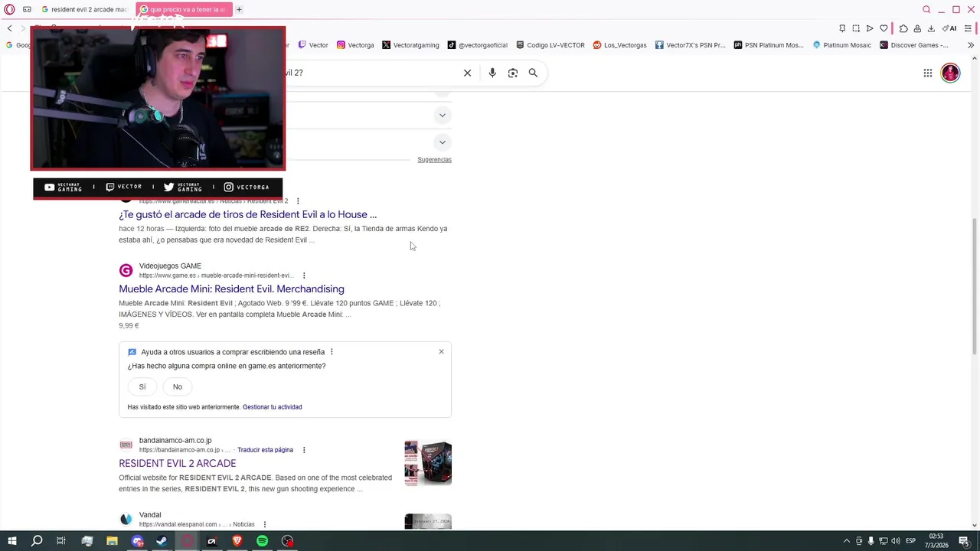Open the Google account avatar

[x=950, y=73]
